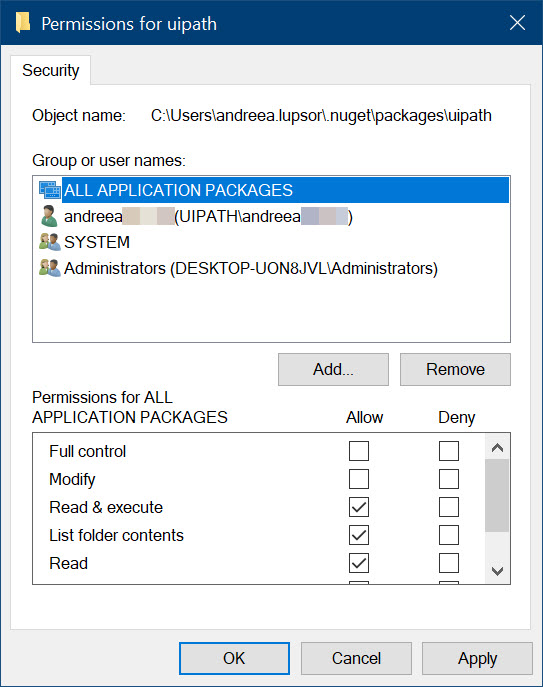Tick Allow for Modify
The width and height of the screenshot is (543, 687).
click(x=359, y=479)
